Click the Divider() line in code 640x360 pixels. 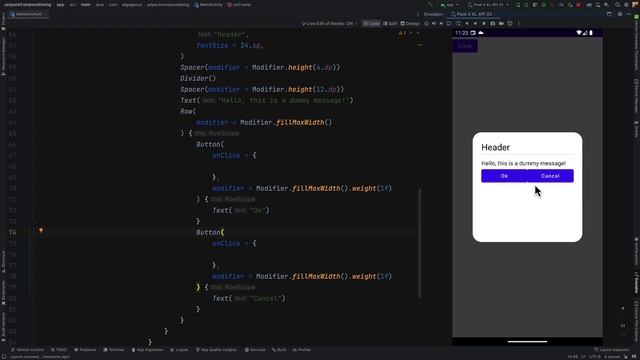coord(198,78)
